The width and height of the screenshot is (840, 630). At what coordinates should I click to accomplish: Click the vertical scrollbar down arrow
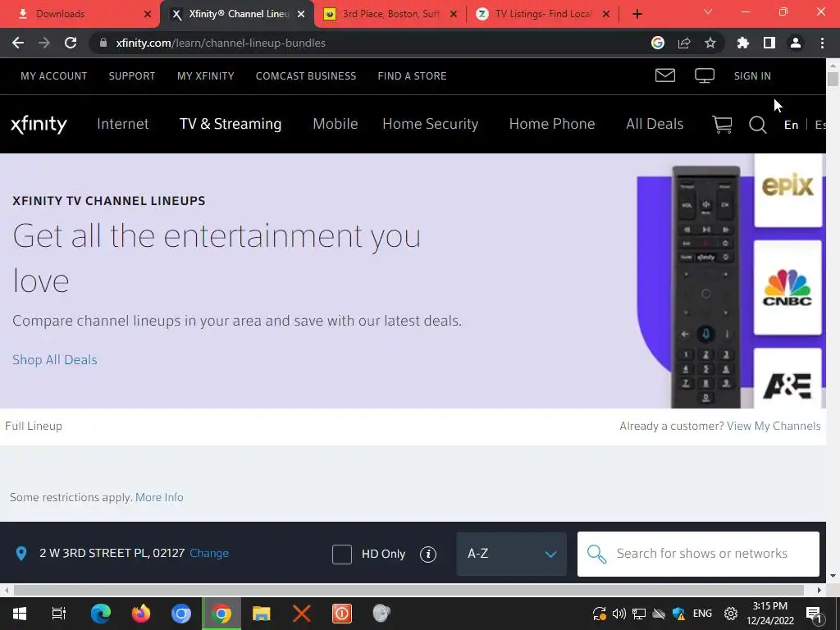point(833,576)
